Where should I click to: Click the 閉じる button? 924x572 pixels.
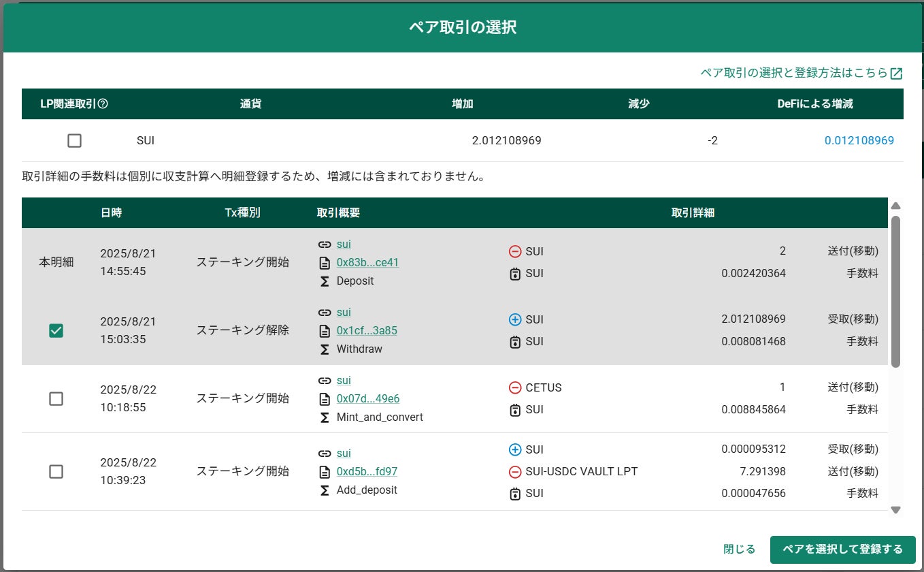tap(739, 550)
